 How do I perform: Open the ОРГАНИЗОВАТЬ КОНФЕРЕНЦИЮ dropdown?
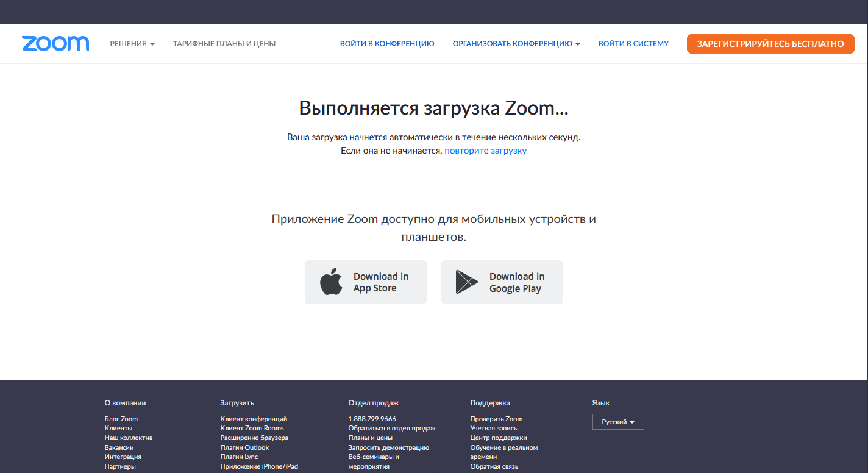pyautogui.click(x=516, y=44)
